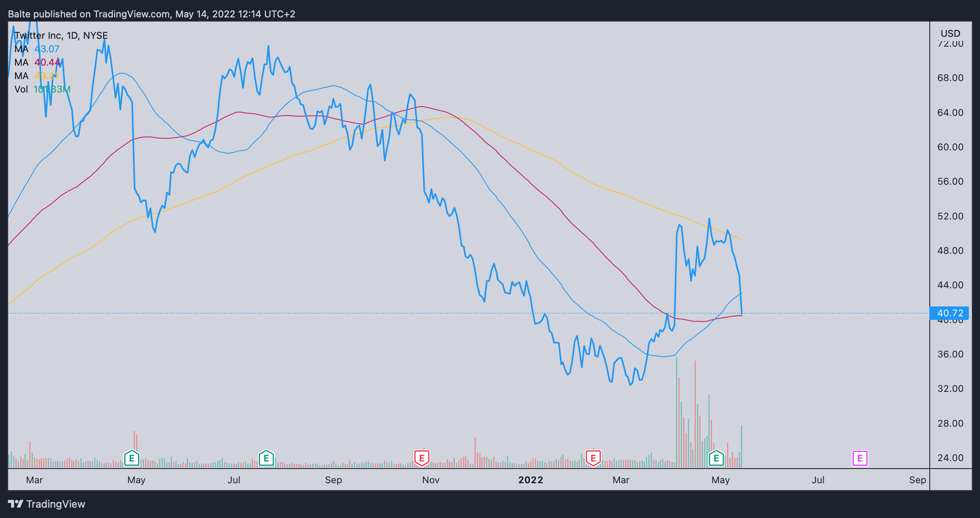Click the purple upcoming earnings marker
Screen dimensions: 980x518
click(860, 458)
